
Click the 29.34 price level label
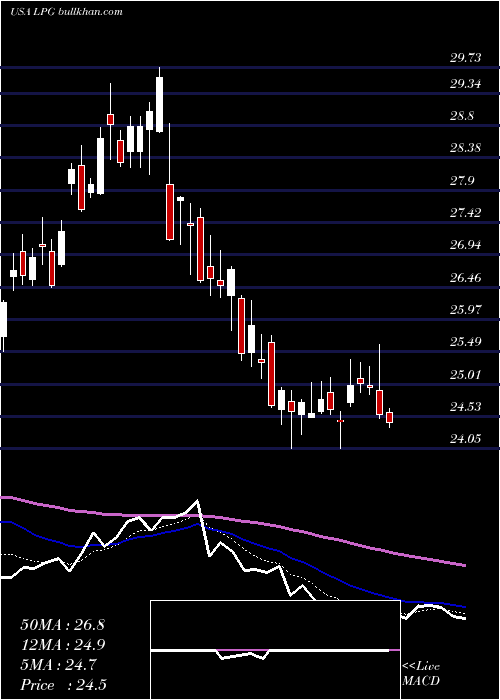tap(466, 83)
